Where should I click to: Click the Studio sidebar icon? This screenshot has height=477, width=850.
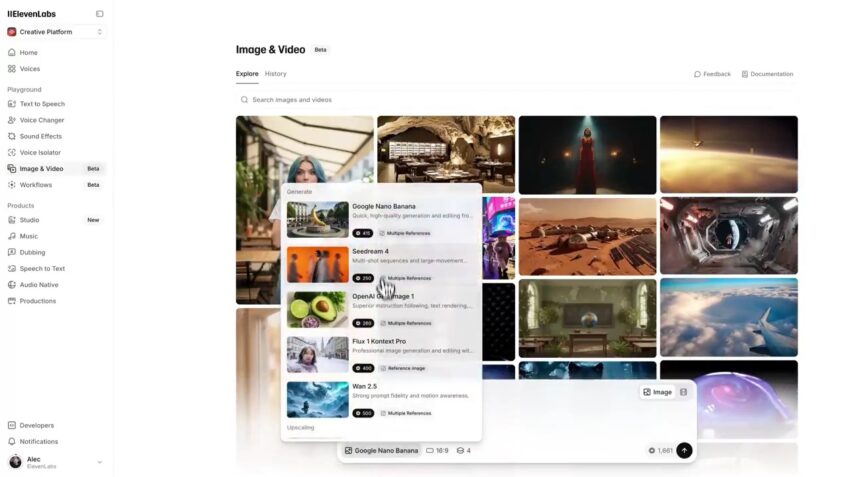(x=12, y=220)
